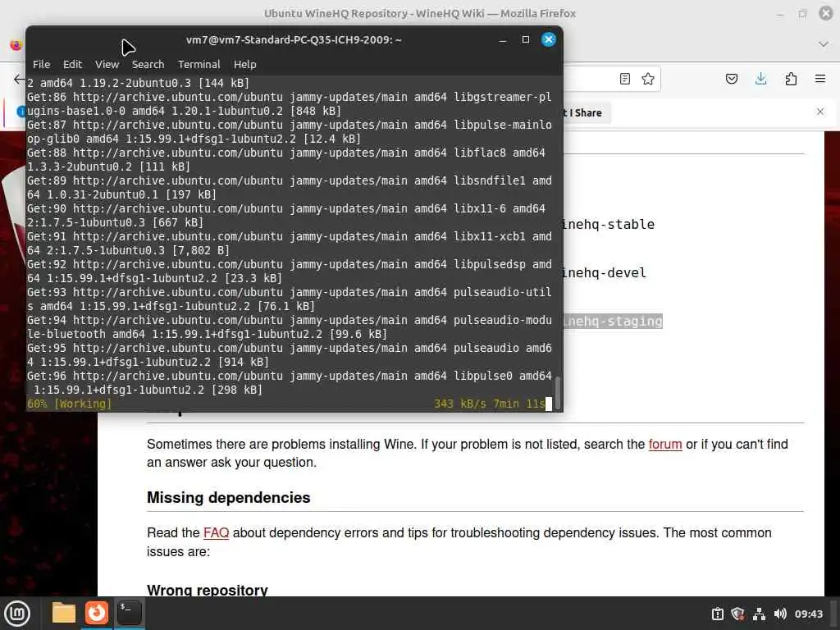Open the Search menu in the terminal
The width and height of the screenshot is (840, 630).
[148, 64]
